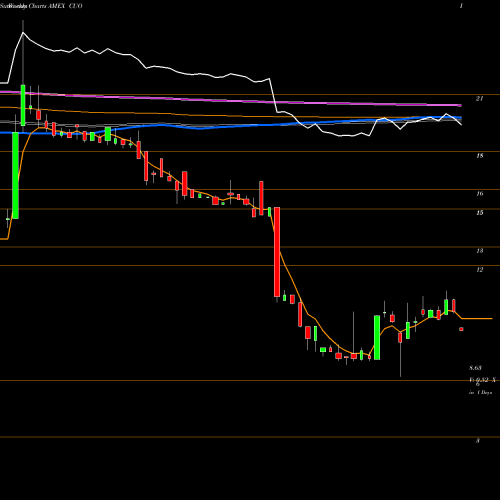
Task: Click the 'AMEX CUO' title text
Action: tap(65, 6)
